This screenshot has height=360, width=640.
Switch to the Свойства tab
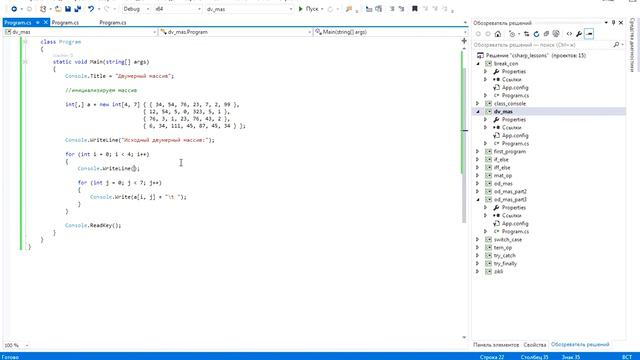pyautogui.click(x=535, y=345)
